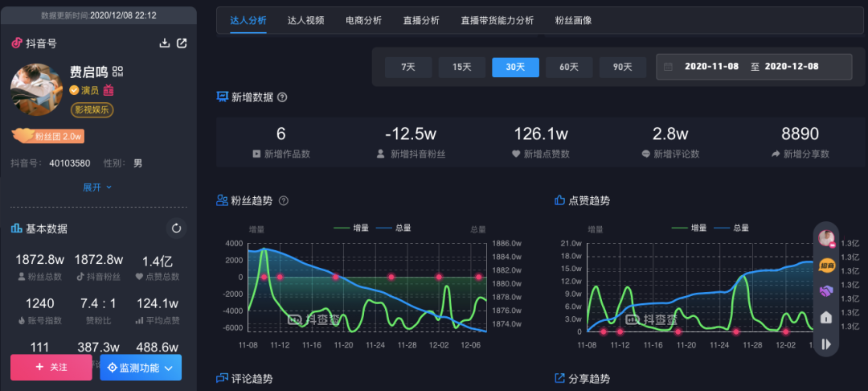Click the 费启鸣 profile avatar
Image resolution: width=868 pixels, height=391 pixels.
[x=36, y=90]
